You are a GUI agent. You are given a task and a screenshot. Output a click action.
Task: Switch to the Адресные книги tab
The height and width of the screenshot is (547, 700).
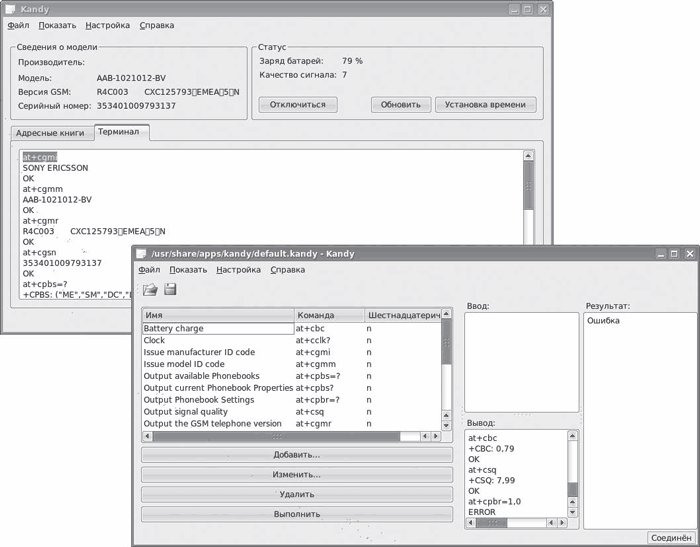(x=49, y=132)
